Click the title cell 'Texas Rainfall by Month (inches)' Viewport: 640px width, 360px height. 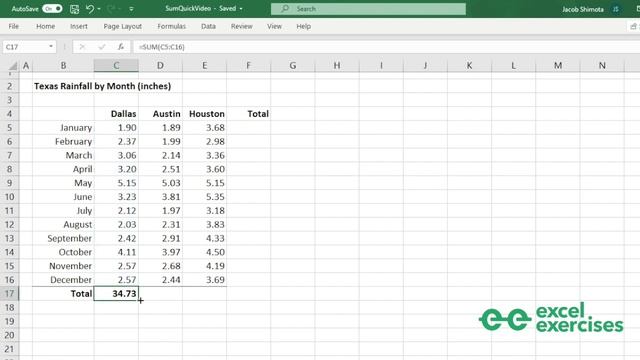(102, 86)
